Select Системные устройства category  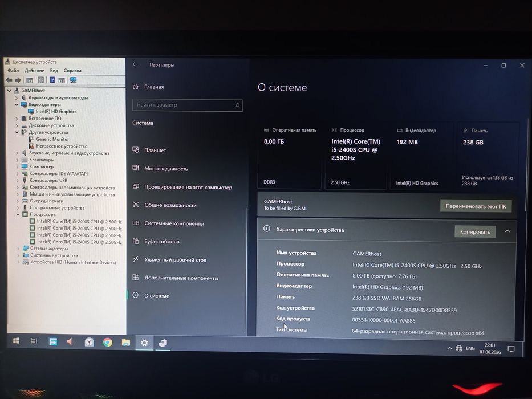tap(54, 255)
